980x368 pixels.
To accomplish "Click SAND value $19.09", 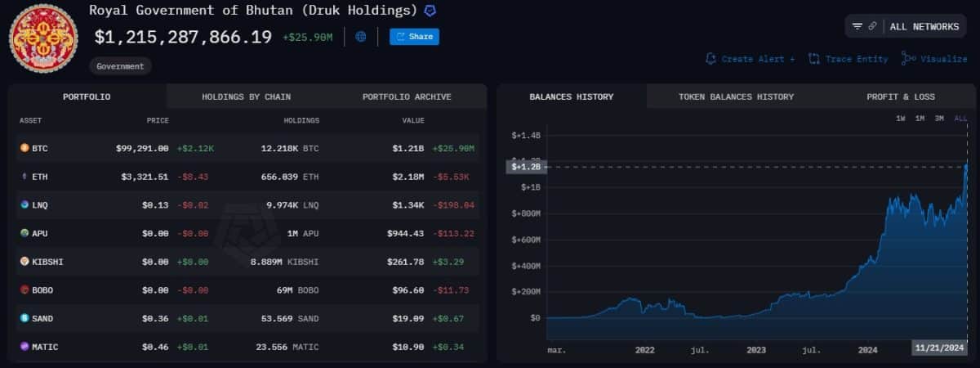I will click(x=408, y=318).
